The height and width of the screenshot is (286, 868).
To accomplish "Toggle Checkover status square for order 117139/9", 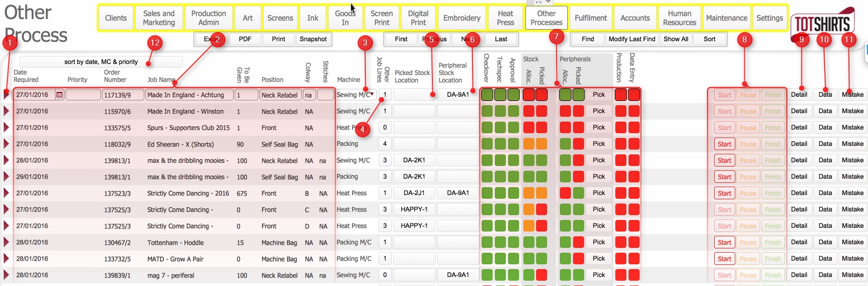I will pos(487,95).
